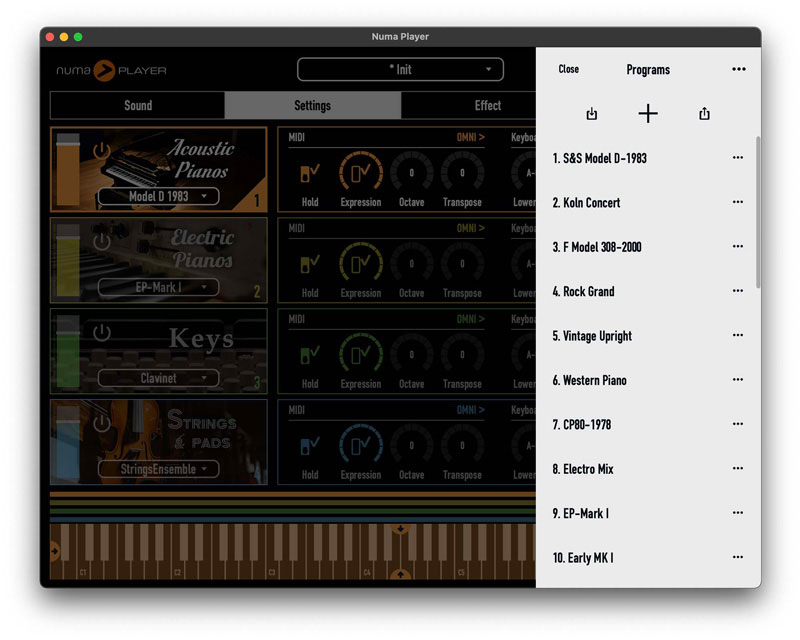800x640 pixels.
Task: Toggle power for Strings & Pads part
Action: 102,423
